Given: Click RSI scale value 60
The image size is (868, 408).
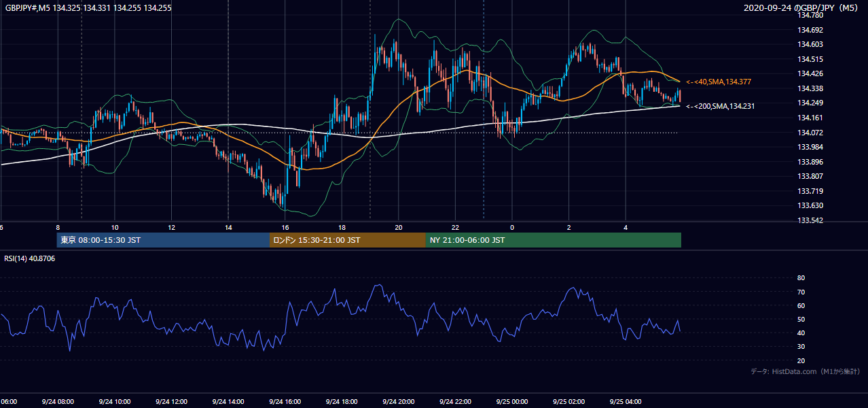Looking at the screenshot, I should (x=801, y=305).
